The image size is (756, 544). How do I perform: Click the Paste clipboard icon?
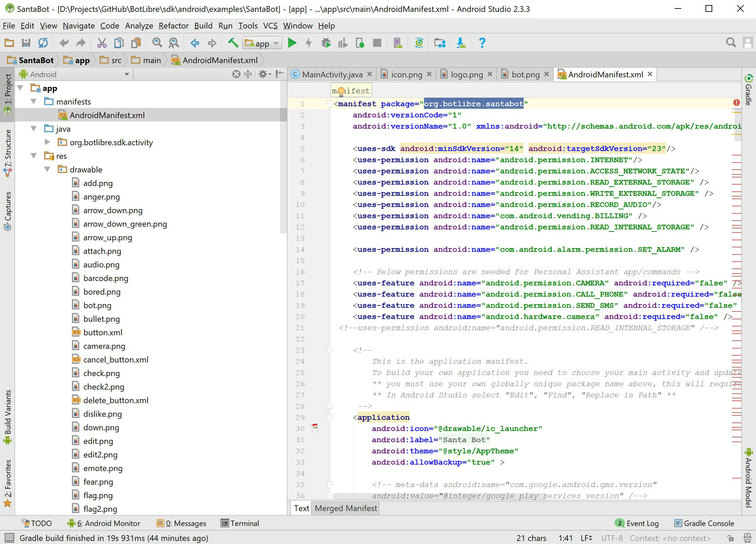(x=136, y=43)
